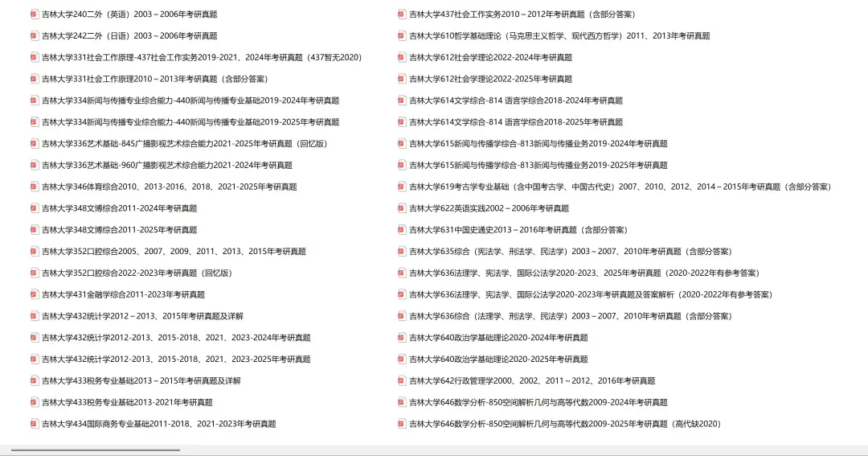Click the PDF icon beside 吉林大学431金融学综合2011-2023年考研真题
868x456 pixels.
tap(35, 295)
